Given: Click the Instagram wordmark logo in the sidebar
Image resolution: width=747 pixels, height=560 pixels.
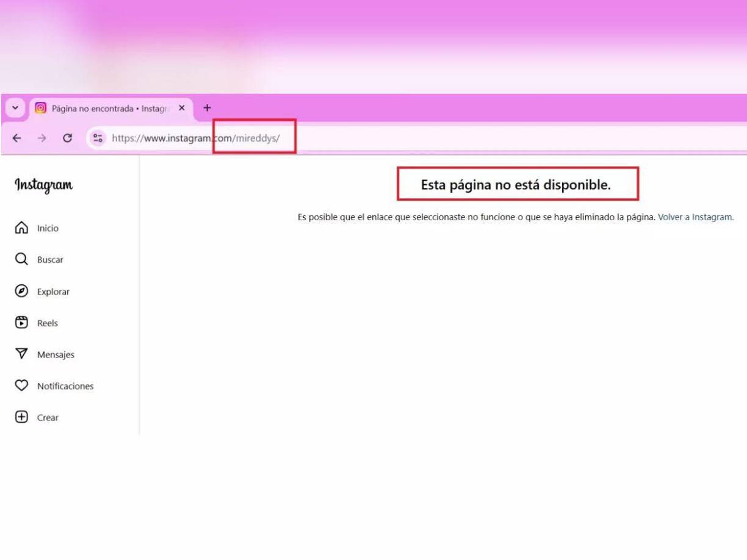Looking at the screenshot, I should pyautogui.click(x=44, y=185).
